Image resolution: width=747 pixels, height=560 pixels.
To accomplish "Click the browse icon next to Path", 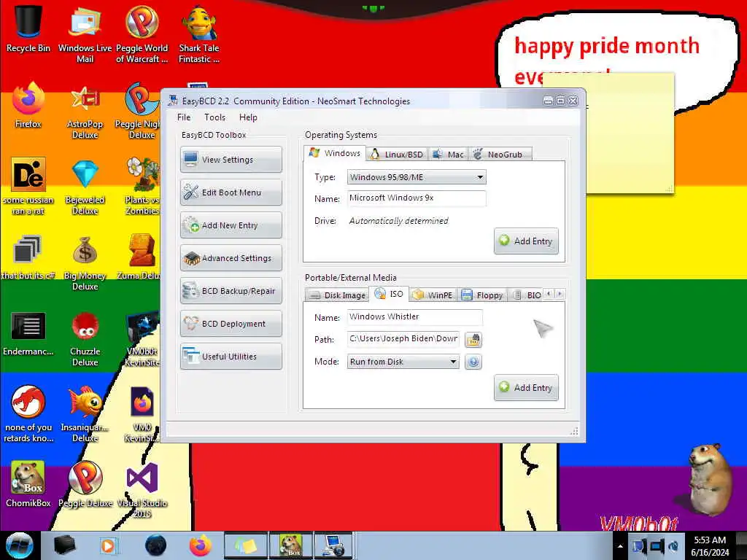I will pos(473,340).
